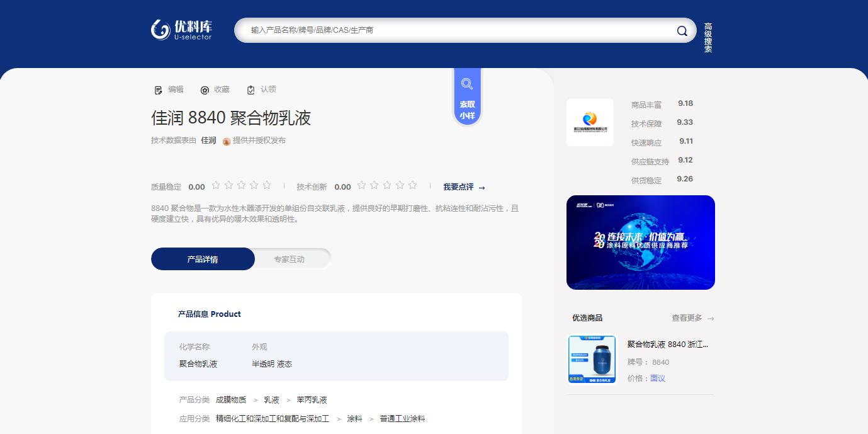
Task: Open advanced search 高级搜索
Action: (x=708, y=38)
